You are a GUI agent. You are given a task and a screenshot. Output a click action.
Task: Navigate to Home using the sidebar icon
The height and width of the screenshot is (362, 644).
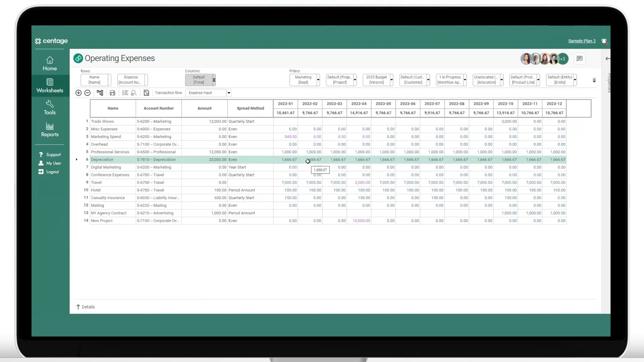click(49, 63)
